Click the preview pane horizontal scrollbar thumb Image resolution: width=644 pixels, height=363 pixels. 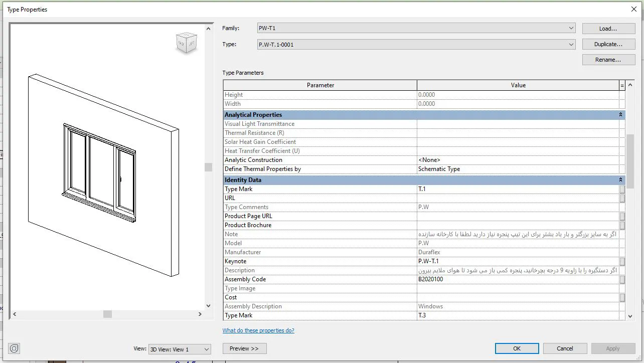point(107,314)
